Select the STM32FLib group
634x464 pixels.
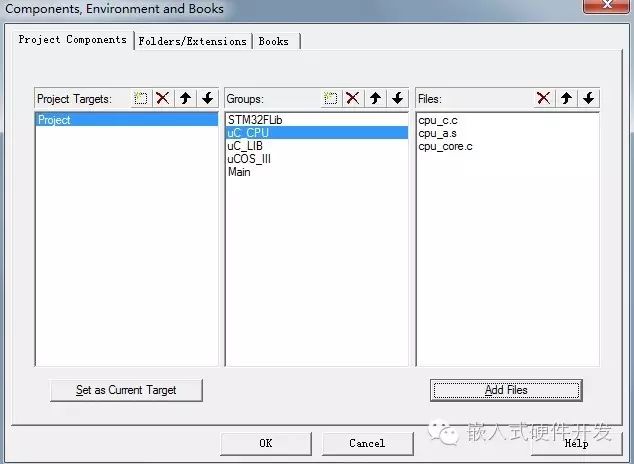pyautogui.click(x=317, y=120)
